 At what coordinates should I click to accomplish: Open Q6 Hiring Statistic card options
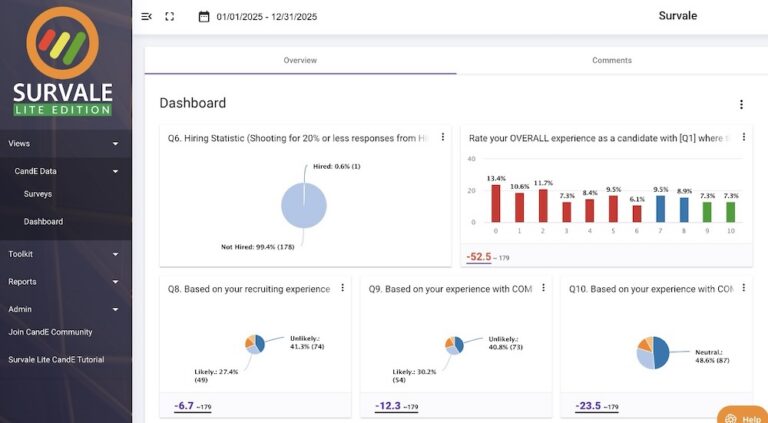[443, 138]
